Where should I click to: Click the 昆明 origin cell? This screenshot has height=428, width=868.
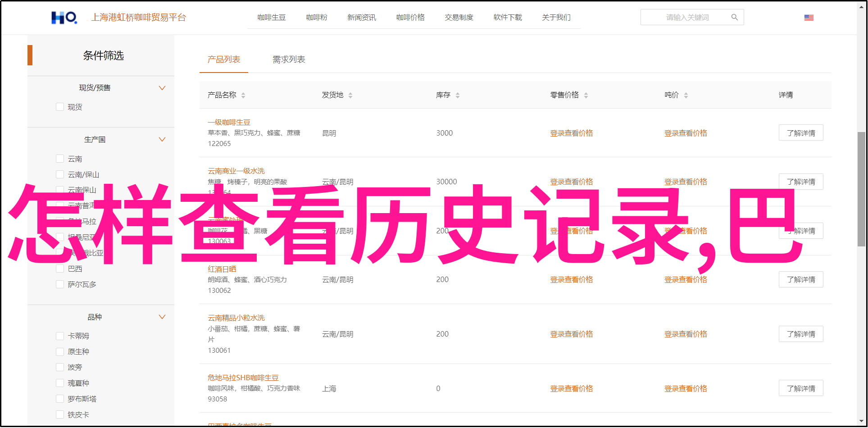[329, 133]
